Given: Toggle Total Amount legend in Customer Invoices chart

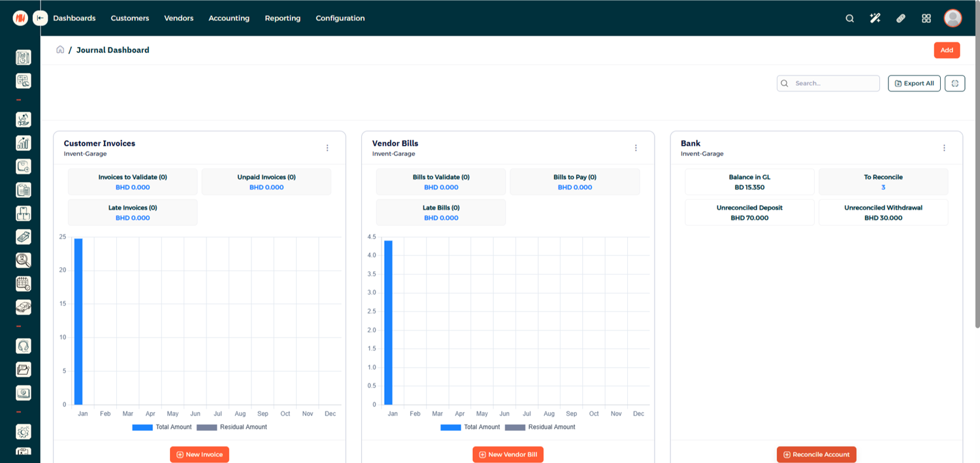Looking at the screenshot, I should coord(162,427).
